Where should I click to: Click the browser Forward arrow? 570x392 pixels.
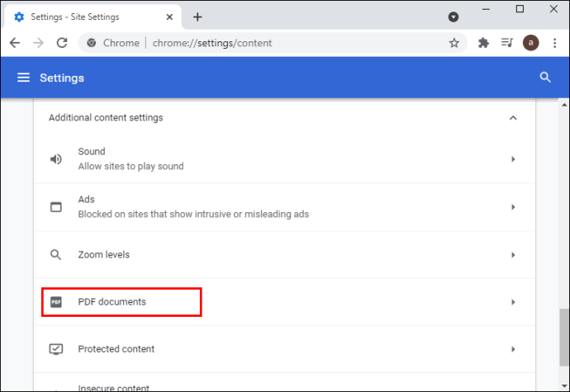(38, 43)
